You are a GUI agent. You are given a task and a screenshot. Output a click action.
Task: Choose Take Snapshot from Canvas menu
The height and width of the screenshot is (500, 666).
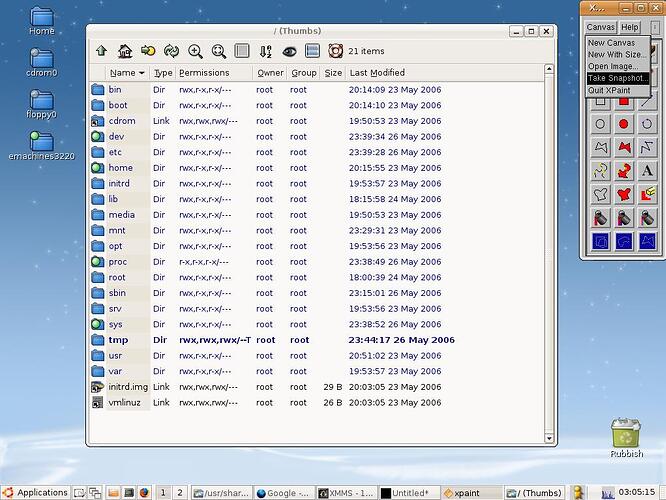point(618,78)
